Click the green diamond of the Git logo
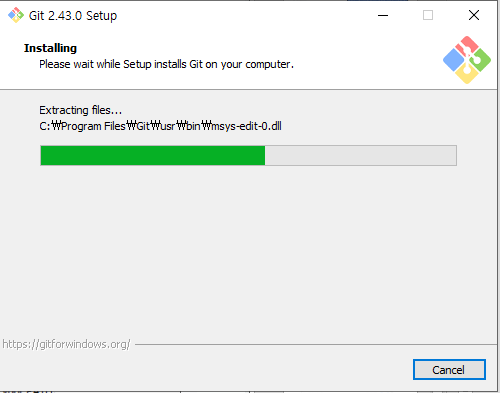The width and height of the screenshot is (500, 393). (480, 60)
